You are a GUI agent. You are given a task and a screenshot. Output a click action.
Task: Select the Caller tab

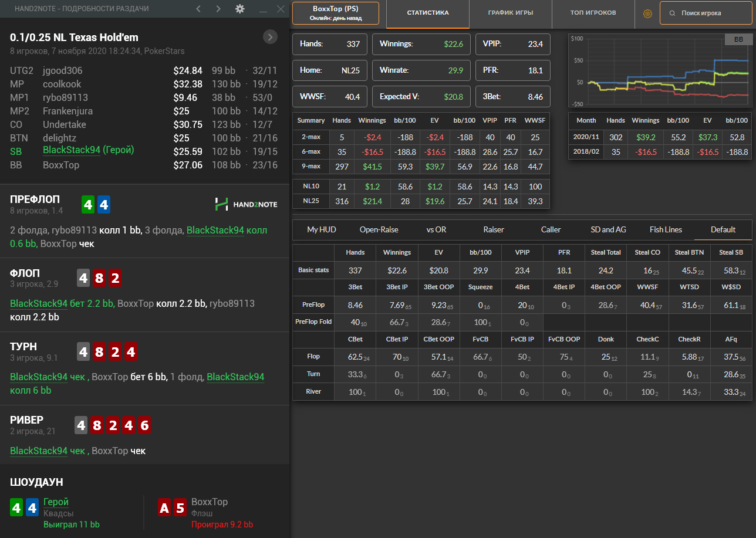click(x=551, y=229)
